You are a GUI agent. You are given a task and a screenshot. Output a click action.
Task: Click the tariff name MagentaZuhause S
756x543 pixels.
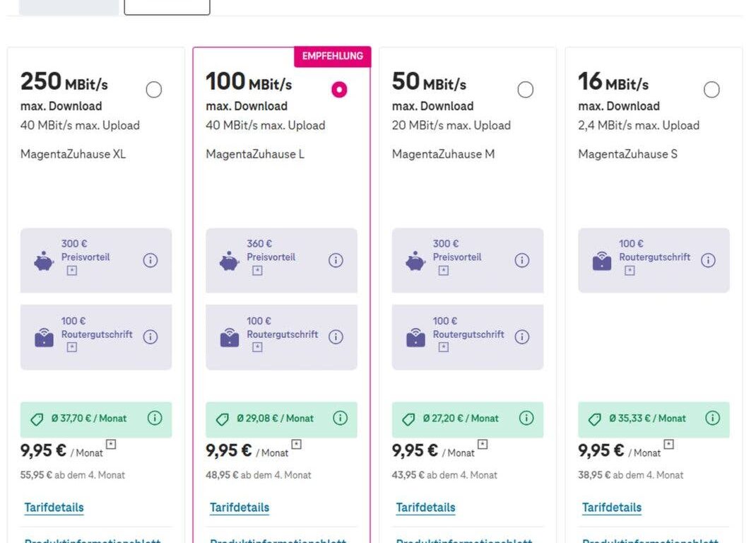[x=627, y=154]
